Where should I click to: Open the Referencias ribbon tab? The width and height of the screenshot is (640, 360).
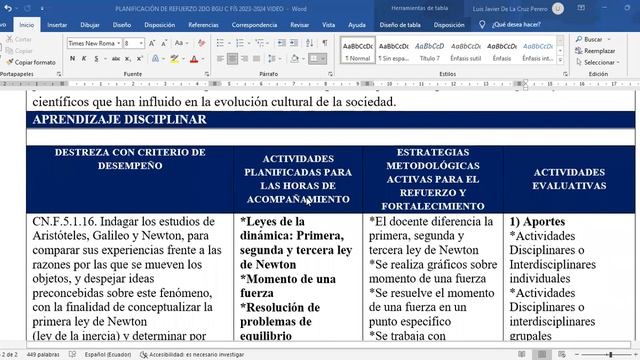pos(203,25)
